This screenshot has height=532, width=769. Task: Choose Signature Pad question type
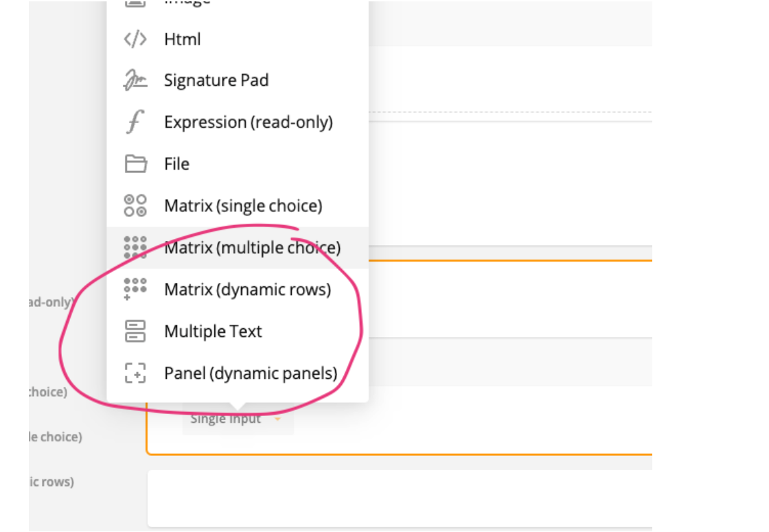coord(238,80)
